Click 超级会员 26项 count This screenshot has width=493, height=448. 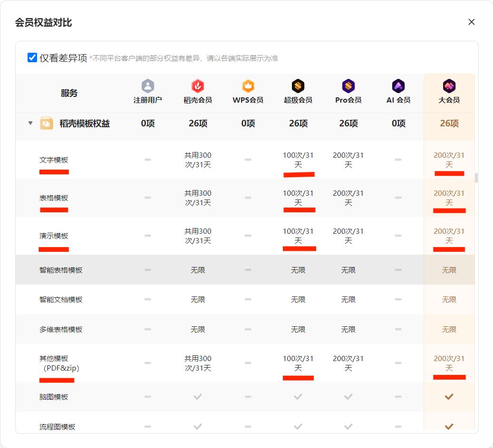pos(299,124)
